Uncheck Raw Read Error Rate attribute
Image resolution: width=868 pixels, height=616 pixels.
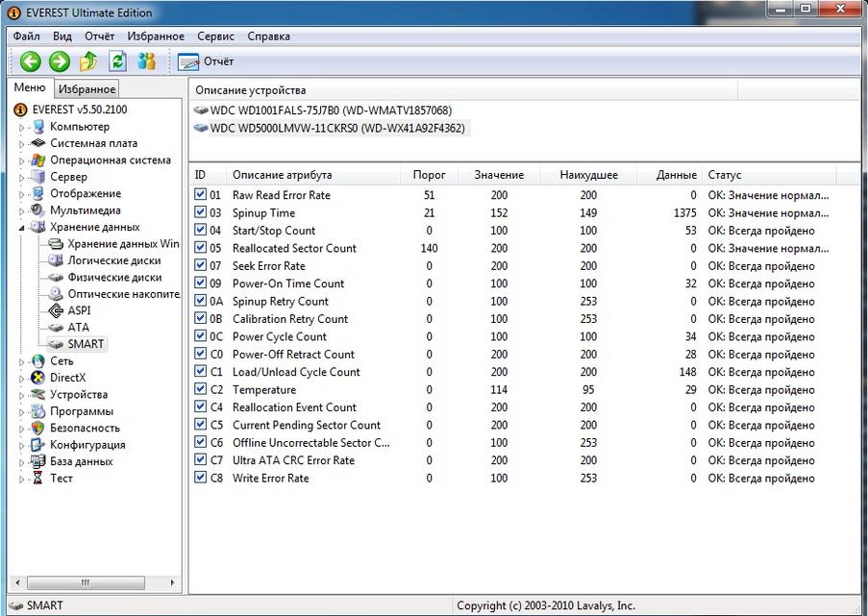tap(200, 195)
